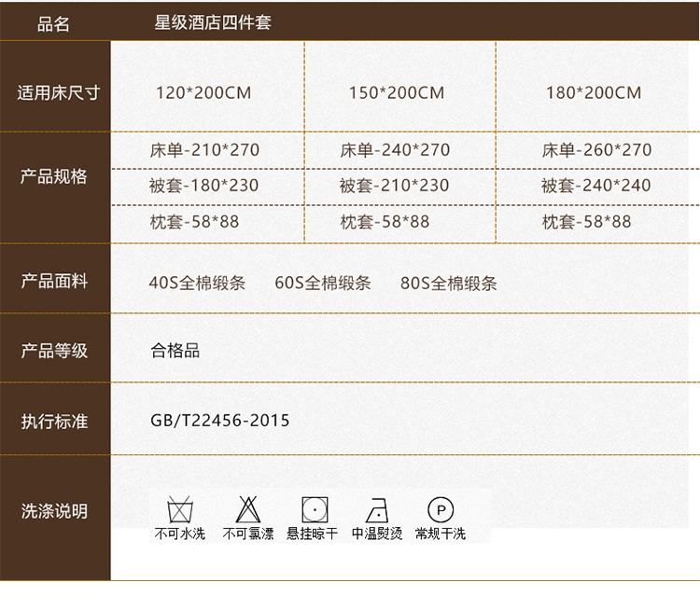Click the 40S全棉缎条 fabric option
Viewport: 700px width, 610px height.
coord(197,283)
